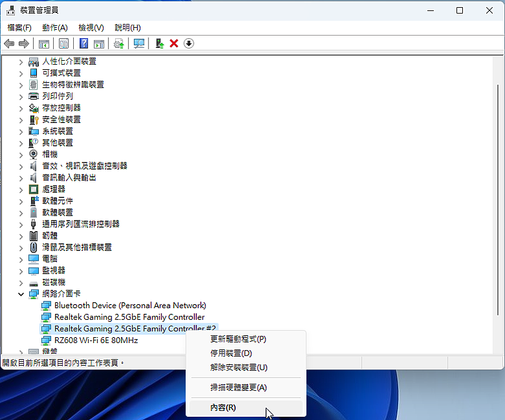This screenshot has width=505, height=420.
Task: Open the 檢視(V) menu
Action: [91, 28]
